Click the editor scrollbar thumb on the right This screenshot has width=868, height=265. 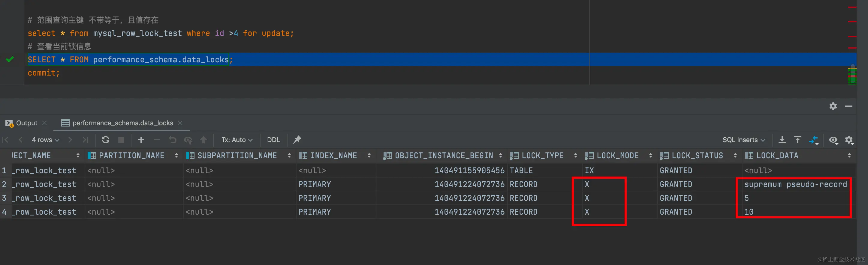click(x=852, y=74)
